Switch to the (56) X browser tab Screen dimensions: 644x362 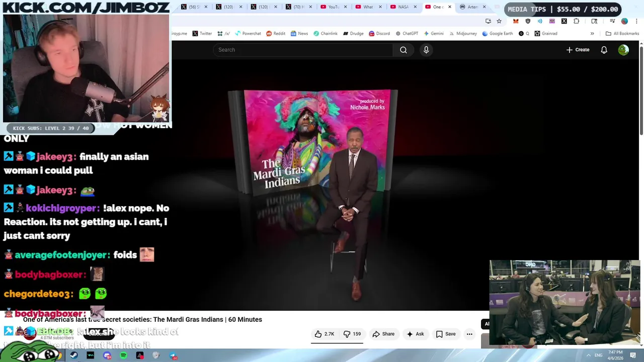[x=194, y=7]
